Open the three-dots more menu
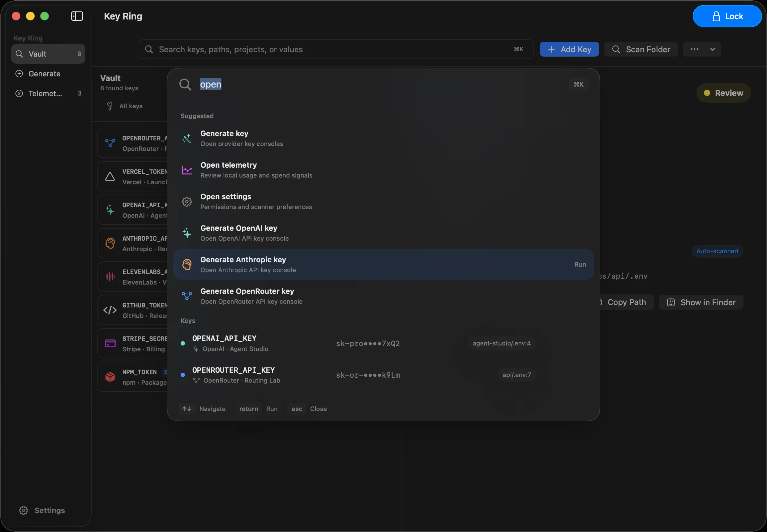 point(694,49)
